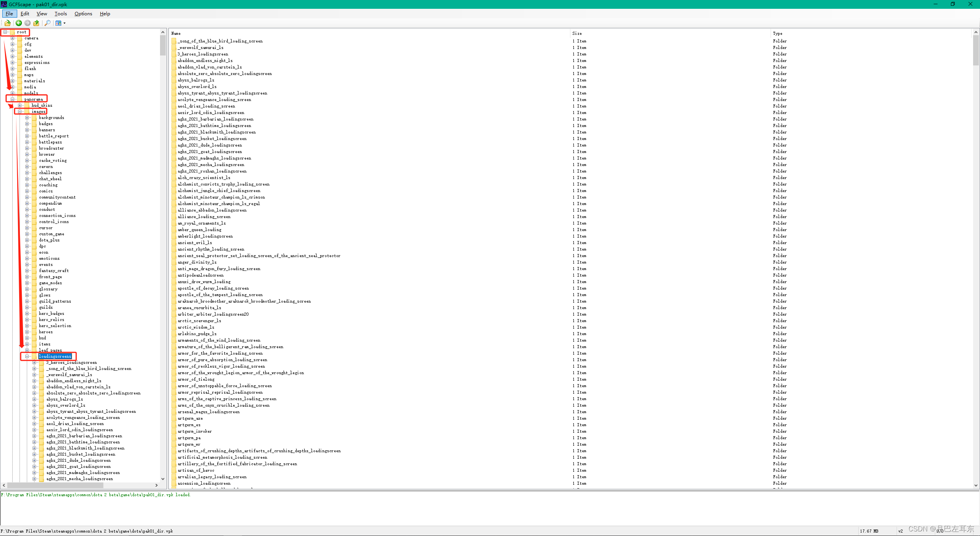Collapse the panorama tree node
980x536 pixels.
point(12,99)
